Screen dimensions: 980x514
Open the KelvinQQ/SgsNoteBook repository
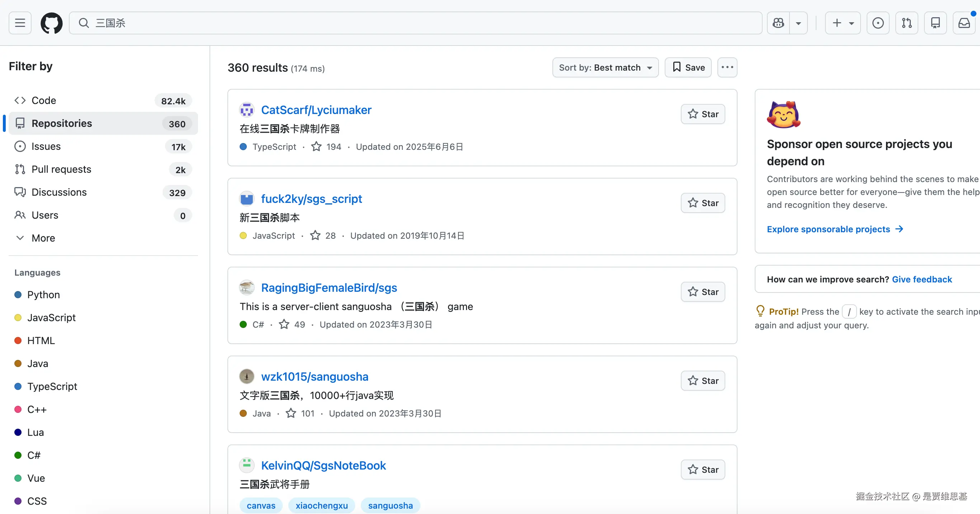323,466
